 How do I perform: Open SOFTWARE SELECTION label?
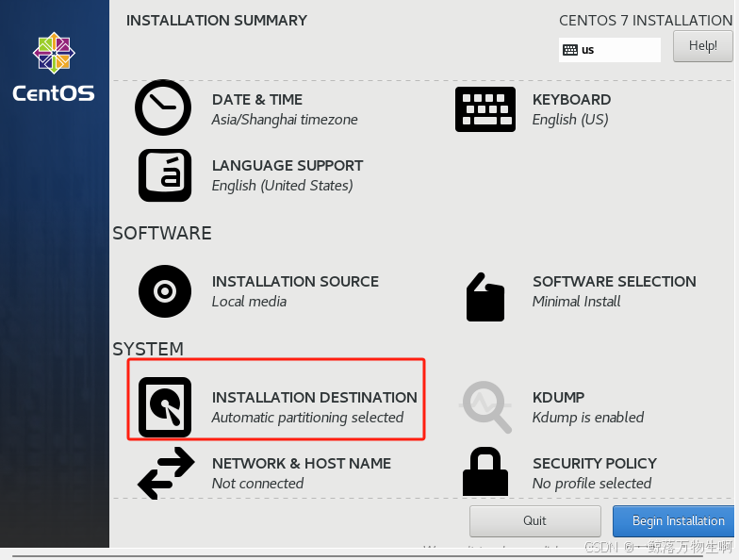pos(615,281)
